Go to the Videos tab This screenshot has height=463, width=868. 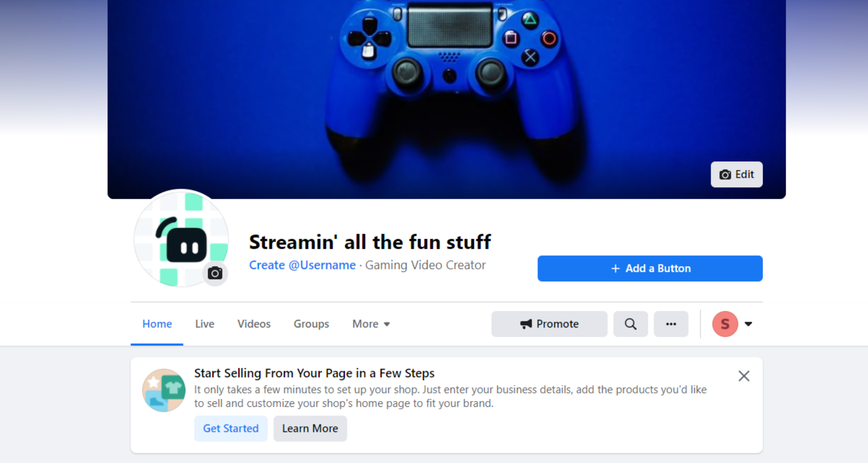click(x=254, y=324)
